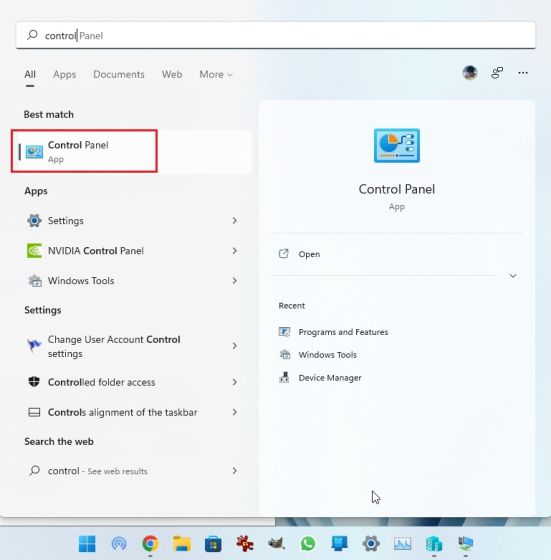The image size is (551, 560).
Task: Click the magnifier icon in search box
Action: 32,35
